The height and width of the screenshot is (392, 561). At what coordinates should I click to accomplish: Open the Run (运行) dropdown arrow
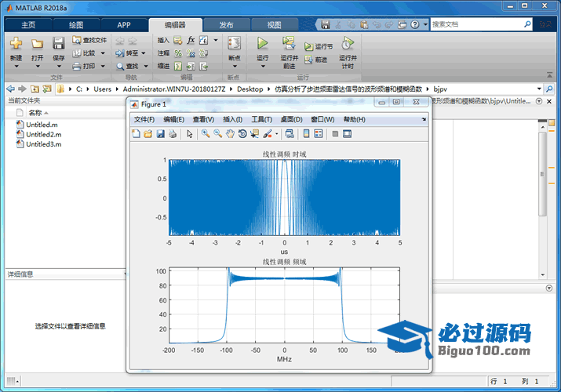point(263,67)
